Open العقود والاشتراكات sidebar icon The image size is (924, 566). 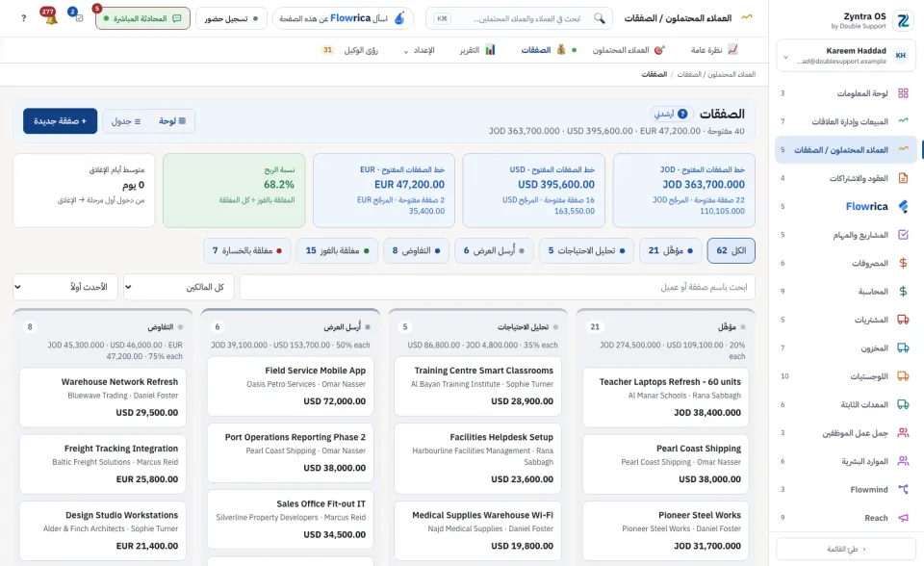pos(903,178)
